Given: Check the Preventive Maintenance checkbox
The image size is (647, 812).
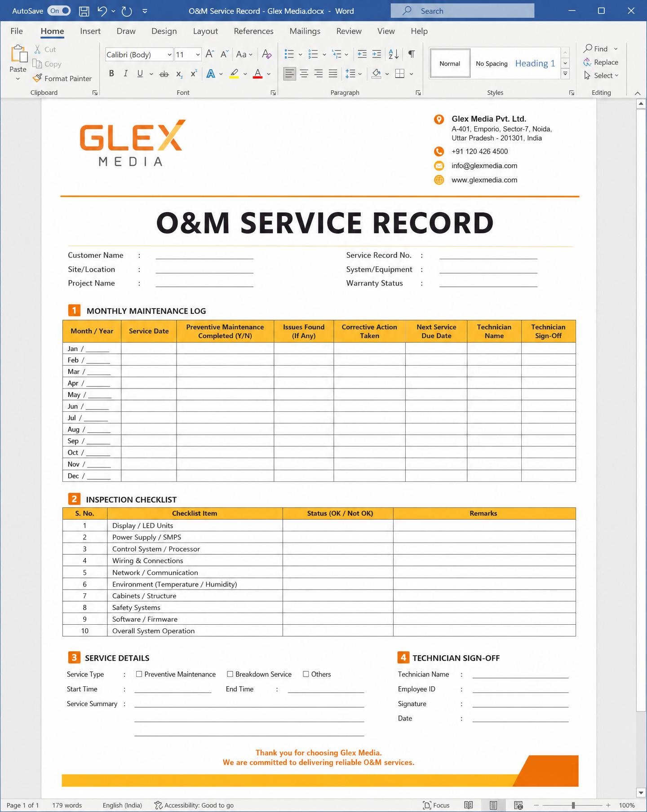Looking at the screenshot, I should (139, 674).
